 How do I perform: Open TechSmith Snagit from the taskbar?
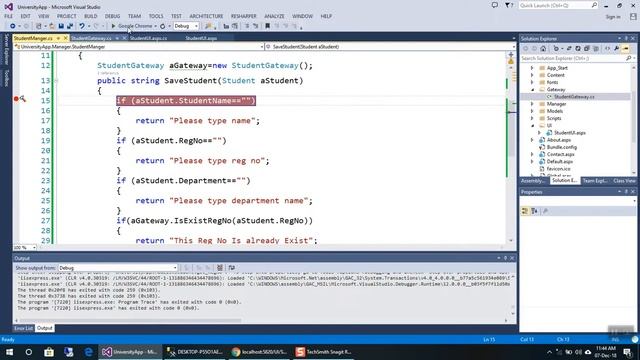[323, 352]
